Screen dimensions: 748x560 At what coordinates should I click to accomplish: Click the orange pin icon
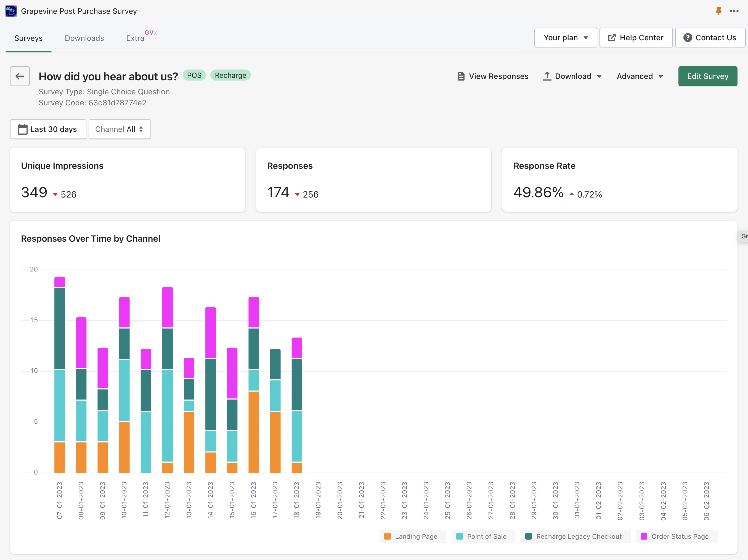pos(718,11)
